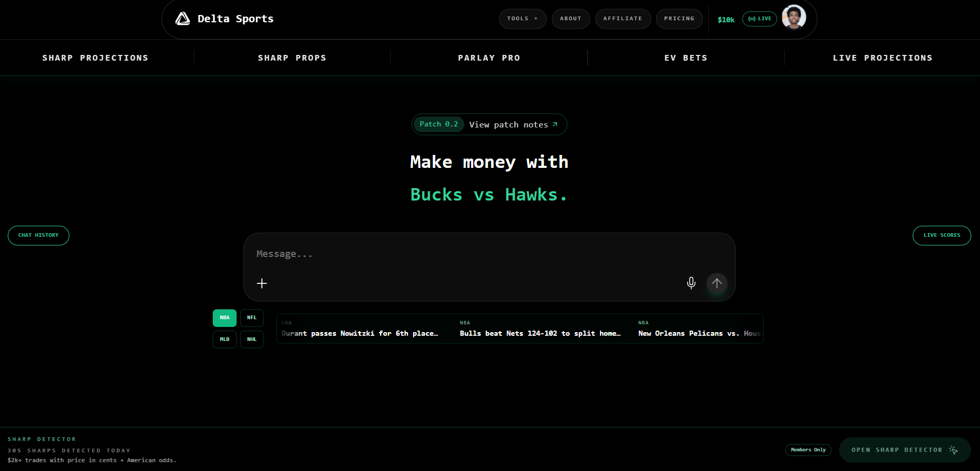
Task: Go to the Affiliate page
Action: pyautogui.click(x=623, y=19)
